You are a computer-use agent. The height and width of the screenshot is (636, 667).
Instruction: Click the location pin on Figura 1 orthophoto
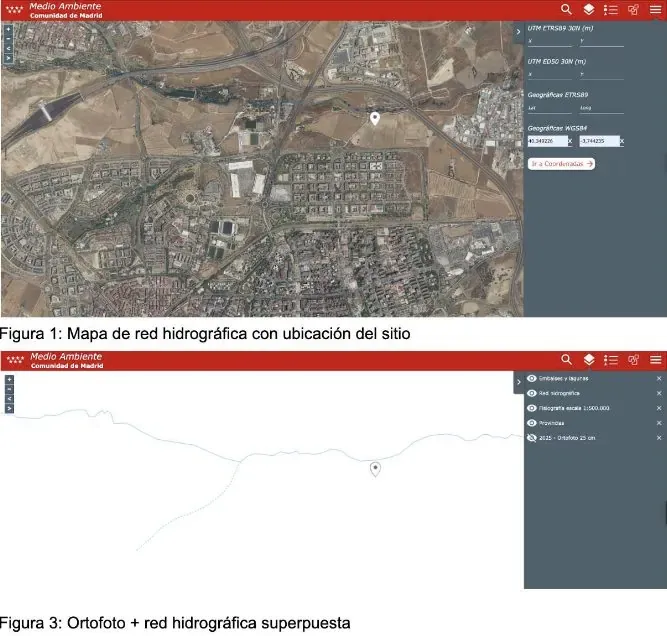tap(375, 118)
